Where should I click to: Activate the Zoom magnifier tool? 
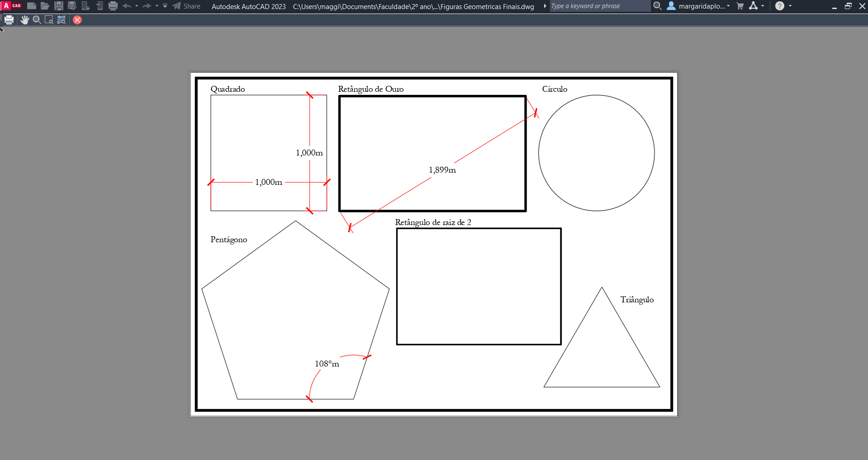pyautogui.click(x=37, y=20)
